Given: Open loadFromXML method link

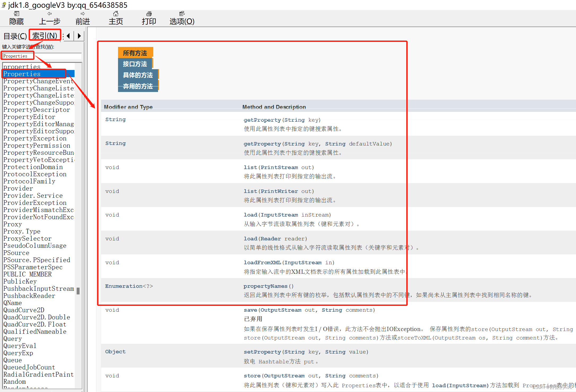Looking at the screenshot, I should pos(262,263).
